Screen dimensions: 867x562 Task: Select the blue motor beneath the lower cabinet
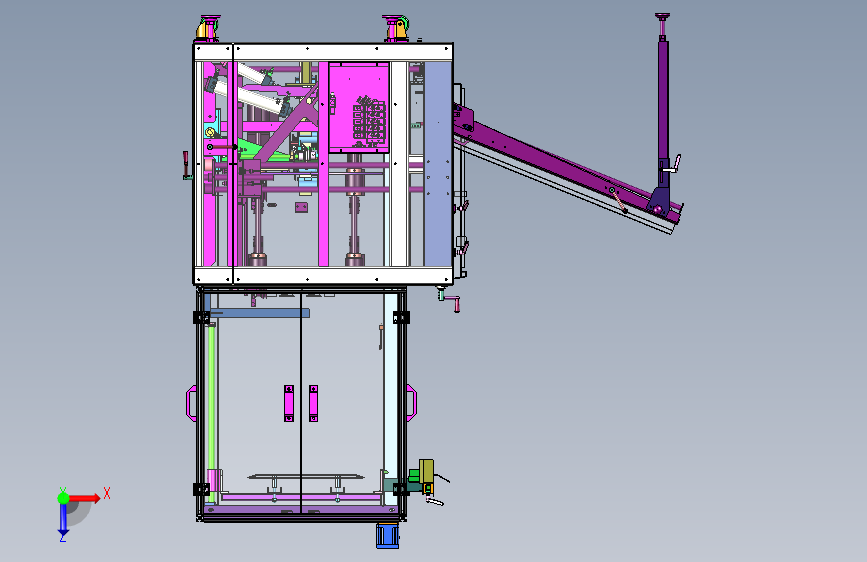coord(388,535)
